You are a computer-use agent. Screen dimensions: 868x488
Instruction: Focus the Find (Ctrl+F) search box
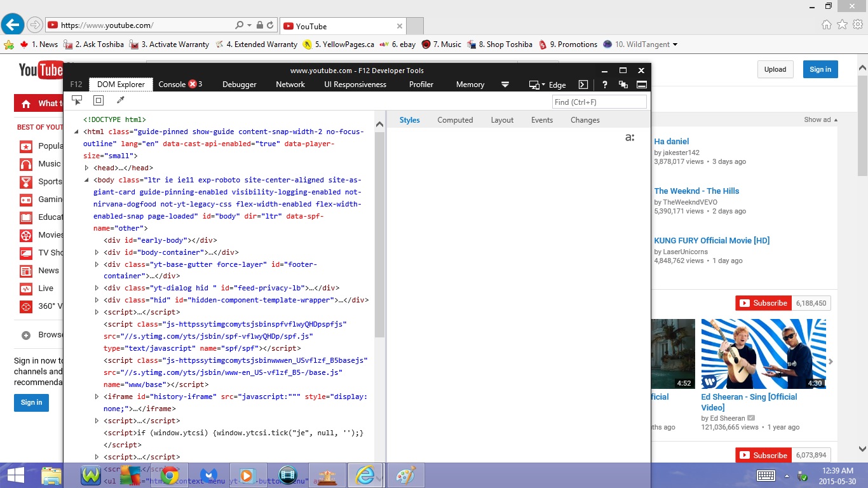(599, 102)
